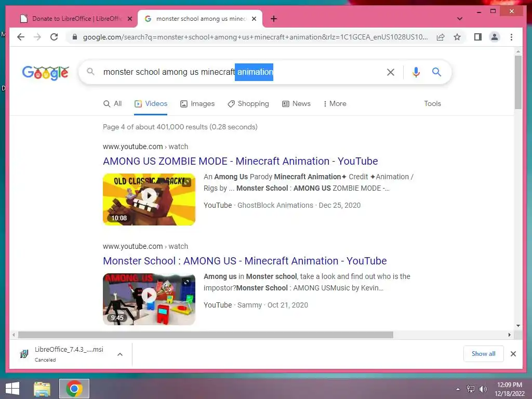Click the forward navigation arrow

click(x=37, y=37)
